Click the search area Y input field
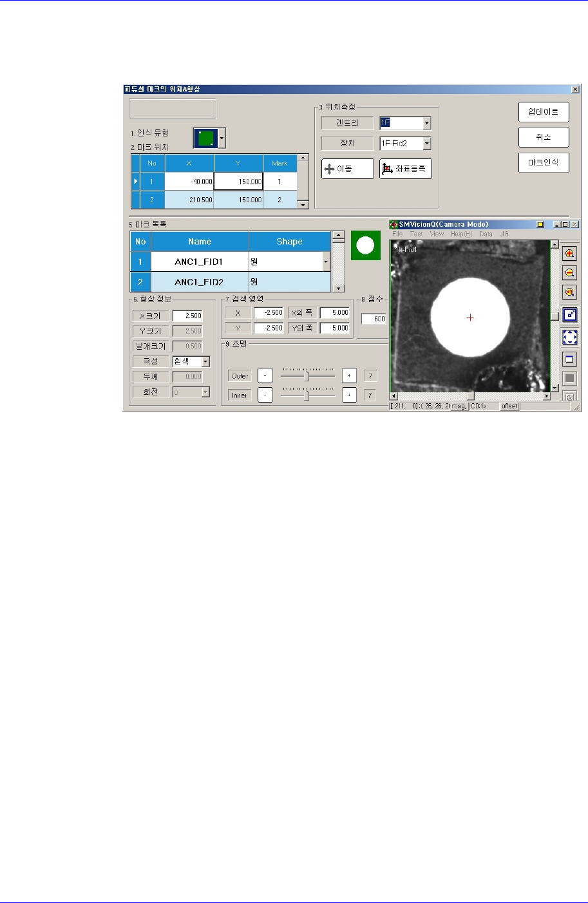Screen dimensions: 588x903 (269, 328)
